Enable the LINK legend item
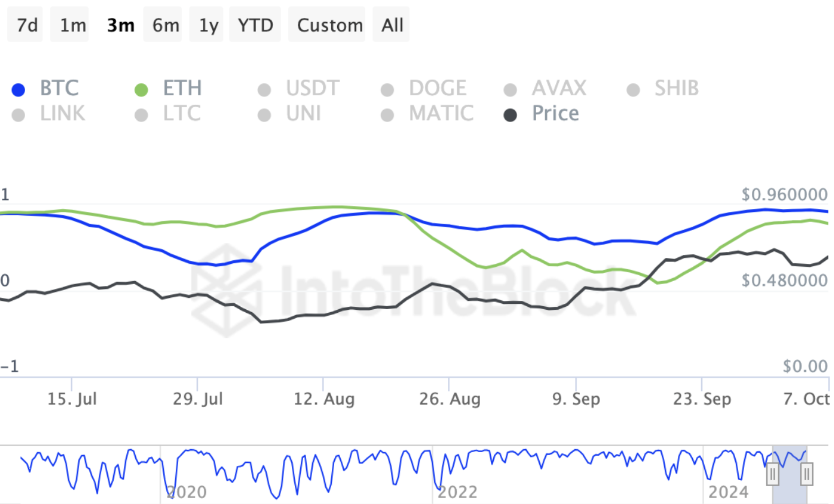The image size is (834, 504). pyautogui.click(x=18, y=114)
